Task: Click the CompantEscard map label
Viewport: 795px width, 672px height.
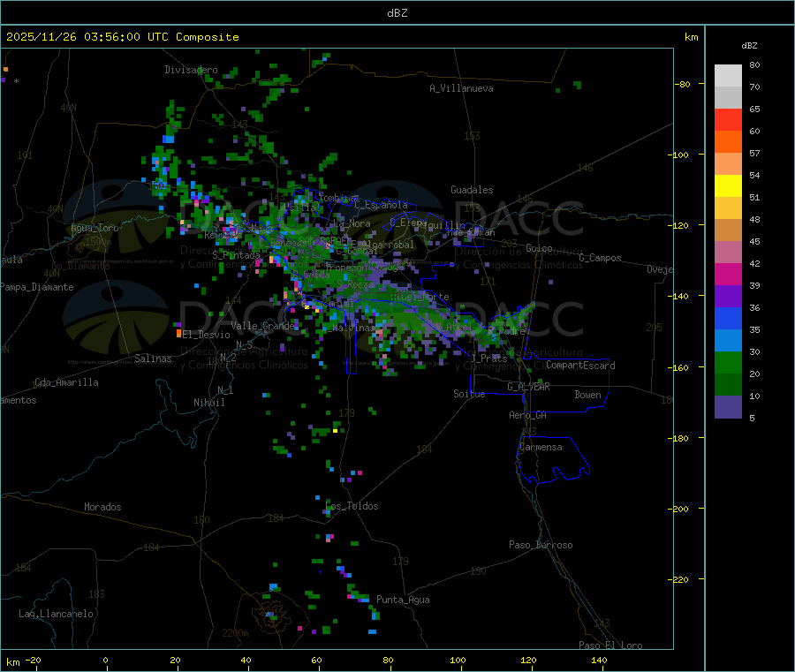Action: click(580, 366)
